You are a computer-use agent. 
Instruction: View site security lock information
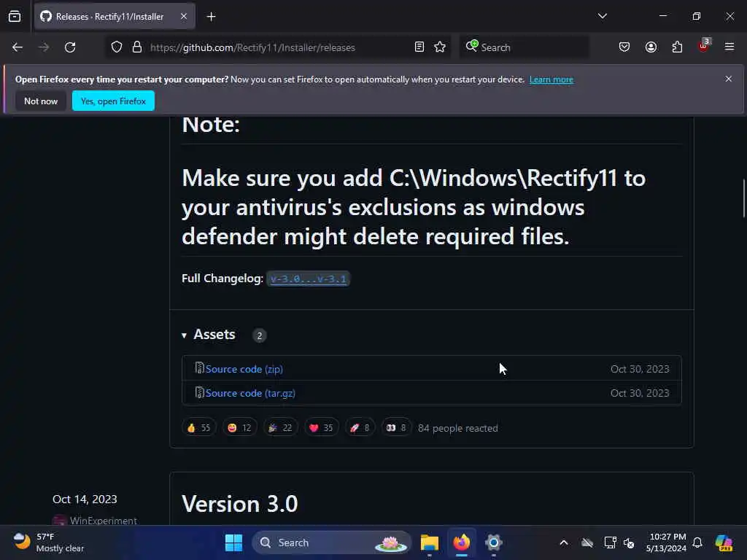pyautogui.click(x=137, y=47)
